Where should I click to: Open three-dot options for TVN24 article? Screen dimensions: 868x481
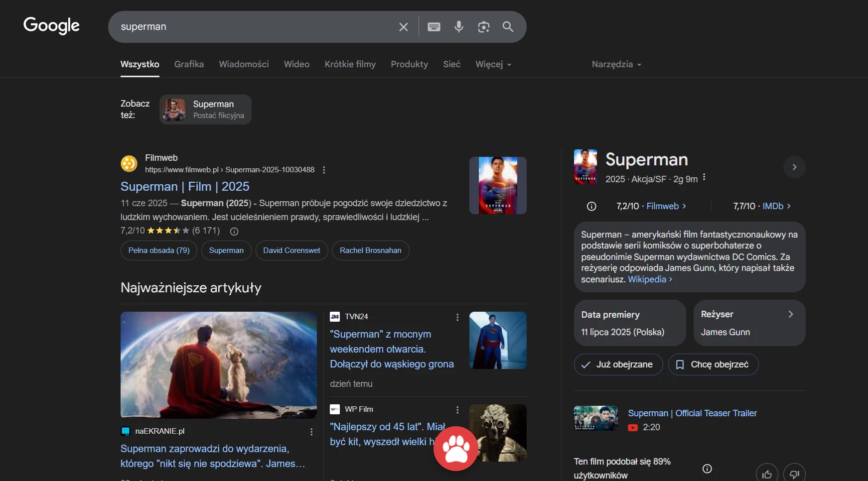pyautogui.click(x=457, y=317)
